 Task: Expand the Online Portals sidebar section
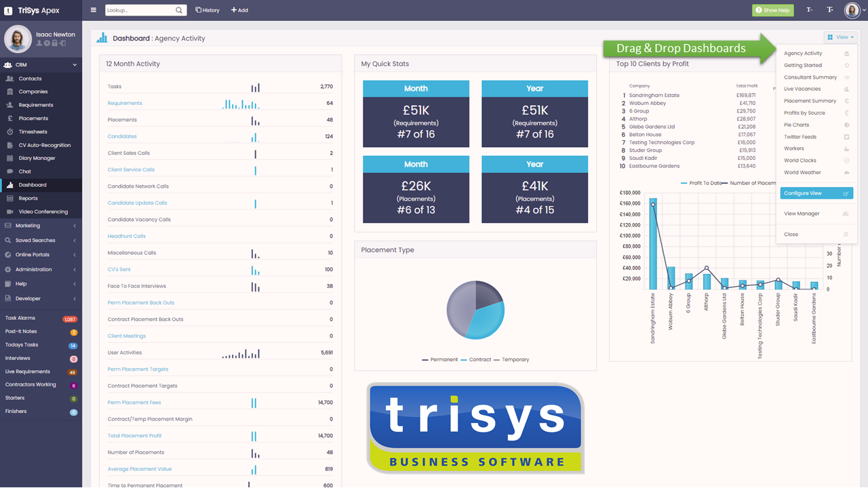point(41,255)
